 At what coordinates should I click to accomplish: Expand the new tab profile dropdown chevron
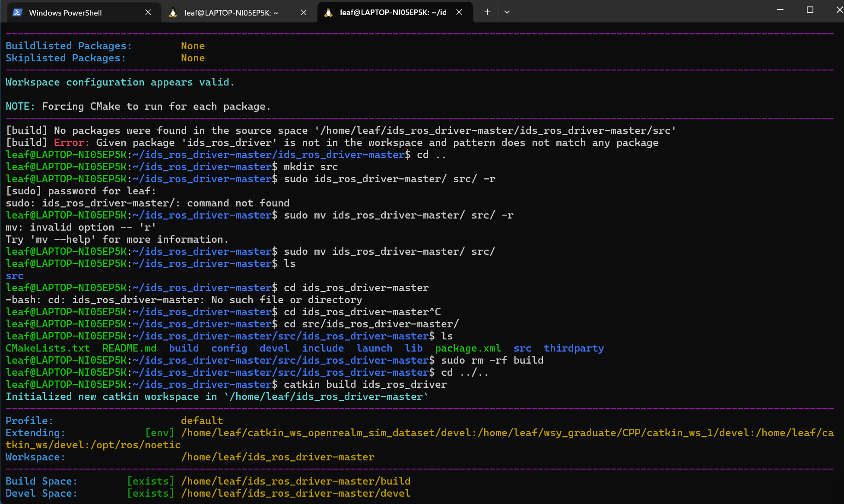[x=507, y=12]
